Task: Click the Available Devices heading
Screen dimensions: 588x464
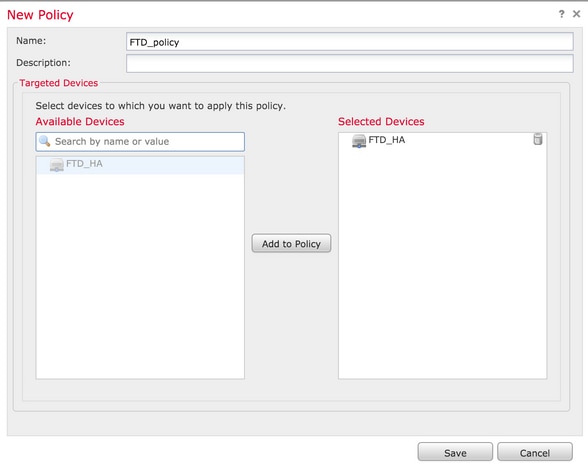Action: (80, 122)
